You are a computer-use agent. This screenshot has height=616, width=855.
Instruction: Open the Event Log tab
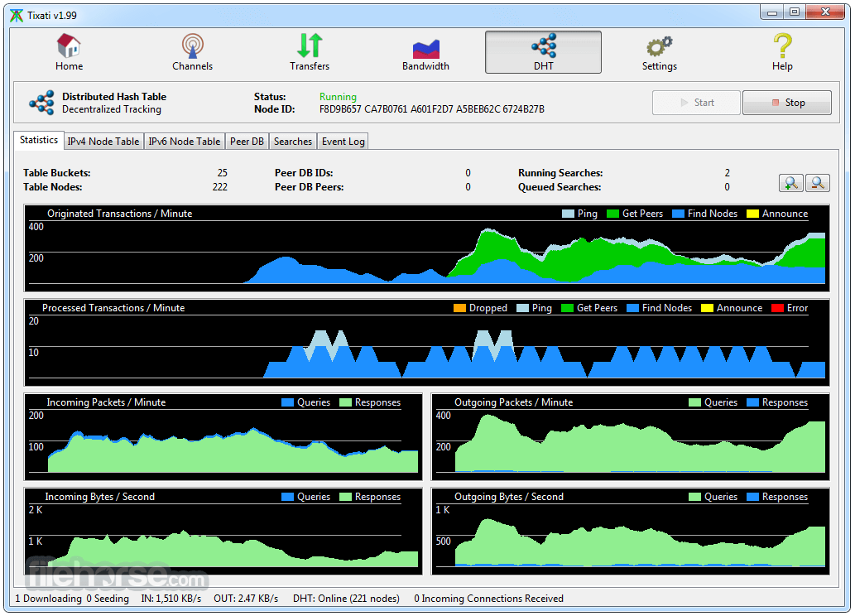click(343, 142)
